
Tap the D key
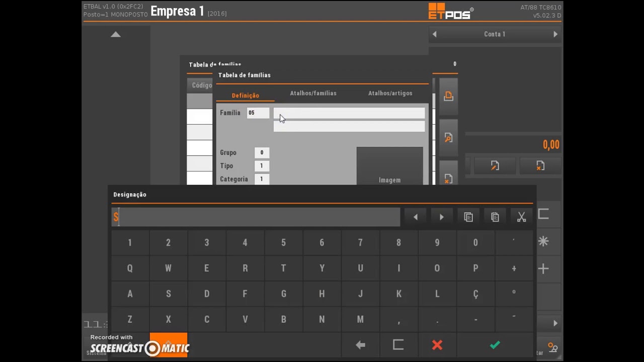(207, 294)
